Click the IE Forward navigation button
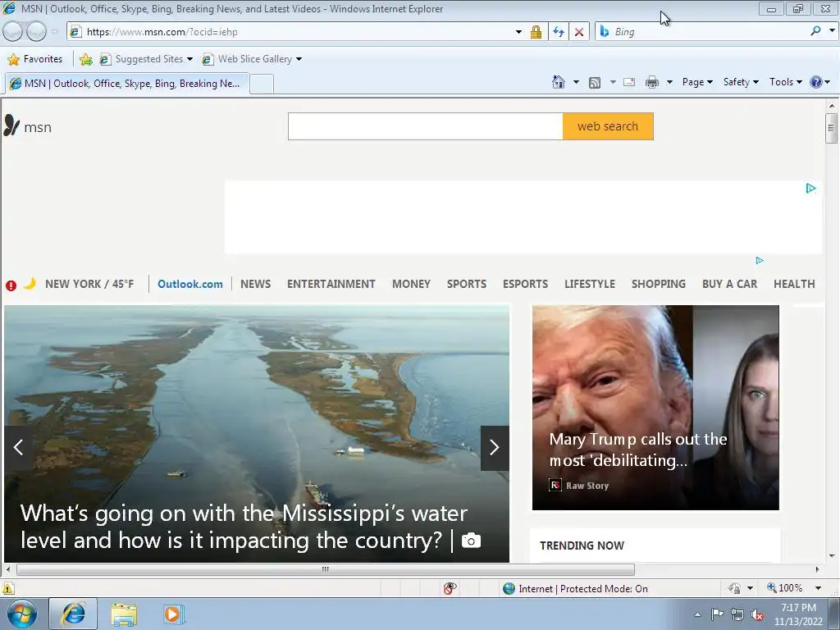 click(x=36, y=32)
